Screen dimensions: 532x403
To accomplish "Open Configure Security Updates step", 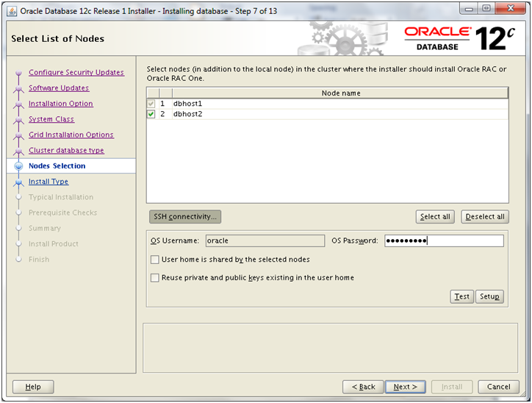I will click(x=76, y=72).
